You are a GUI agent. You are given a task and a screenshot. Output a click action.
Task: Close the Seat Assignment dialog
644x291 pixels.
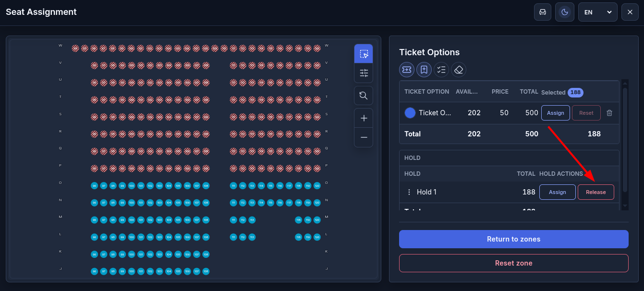pyautogui.click(x=630, y=12)
